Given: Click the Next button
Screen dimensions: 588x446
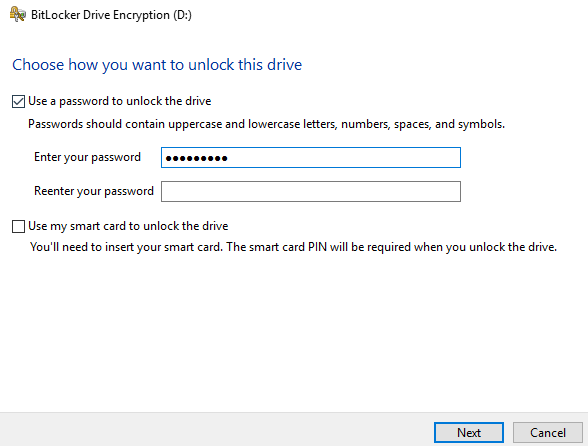Looking at the screenshot, I should (x=469, y=432).
